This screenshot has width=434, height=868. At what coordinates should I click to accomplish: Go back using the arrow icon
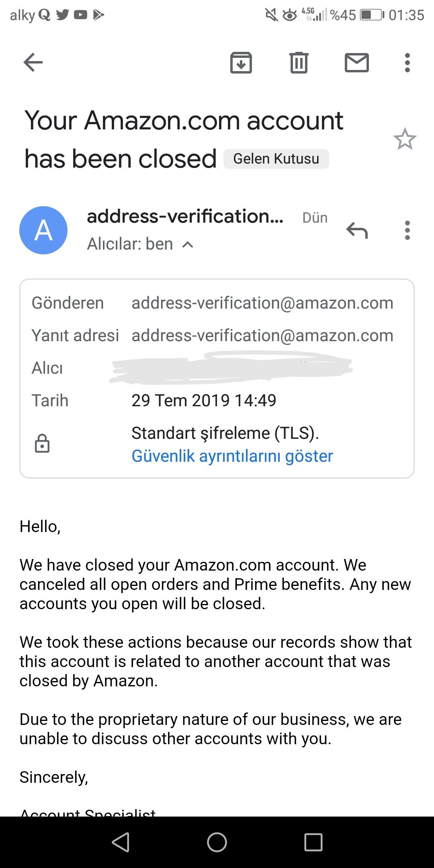coord(33,63)
